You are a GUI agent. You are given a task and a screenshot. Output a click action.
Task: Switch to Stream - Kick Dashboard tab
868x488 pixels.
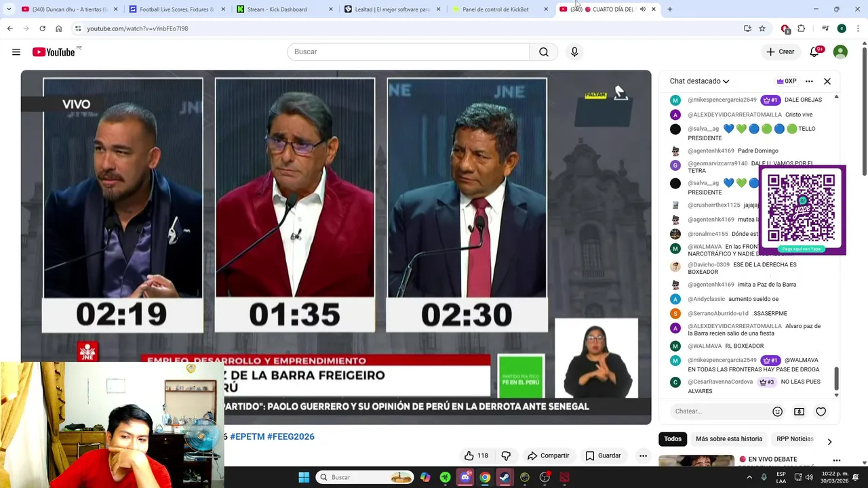click(x=285, y=9)
